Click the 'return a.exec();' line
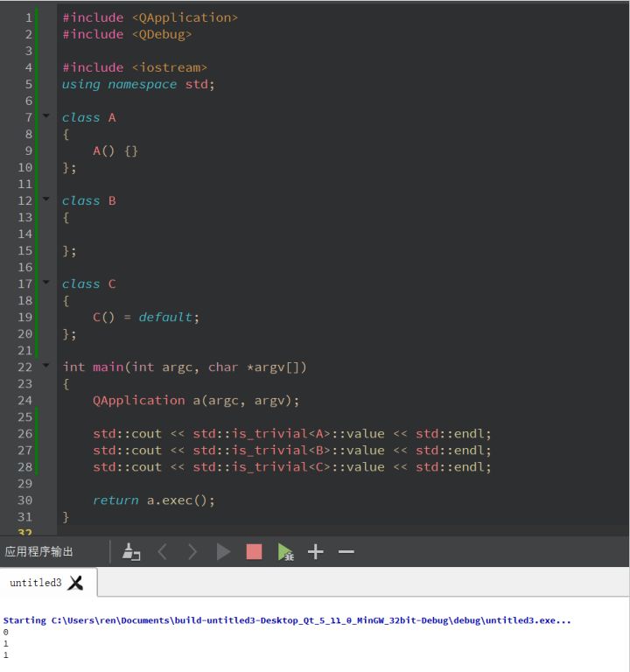Screen dimensions: 630x672 coord(154,500)
